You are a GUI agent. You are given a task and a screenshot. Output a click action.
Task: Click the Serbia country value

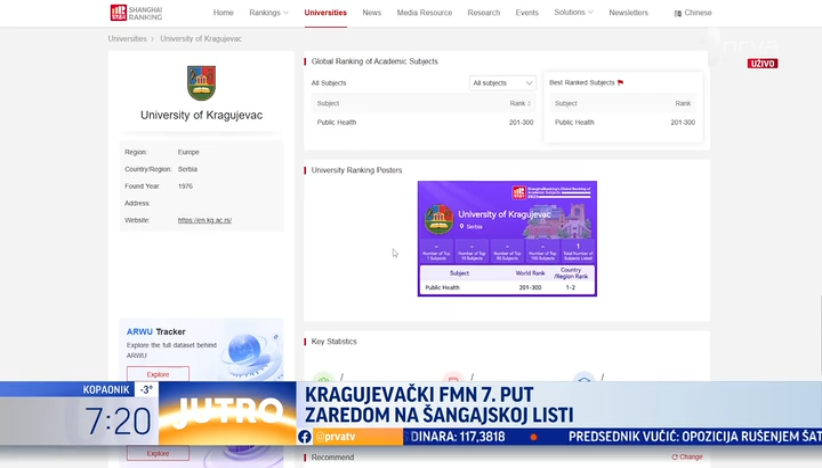[188, 169]
